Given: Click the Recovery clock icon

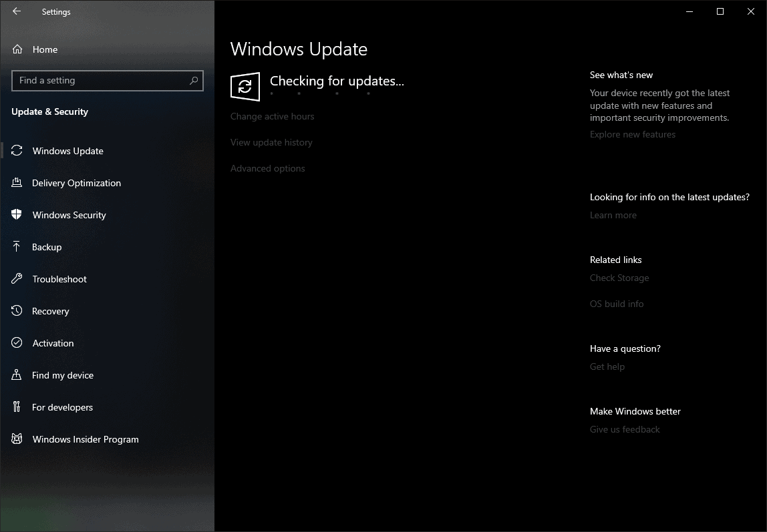Looking at the screenshot, I should [17, 311].
